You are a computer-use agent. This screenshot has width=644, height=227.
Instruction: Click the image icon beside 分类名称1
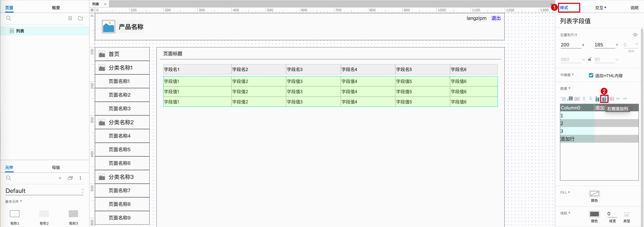click(102, 68)
